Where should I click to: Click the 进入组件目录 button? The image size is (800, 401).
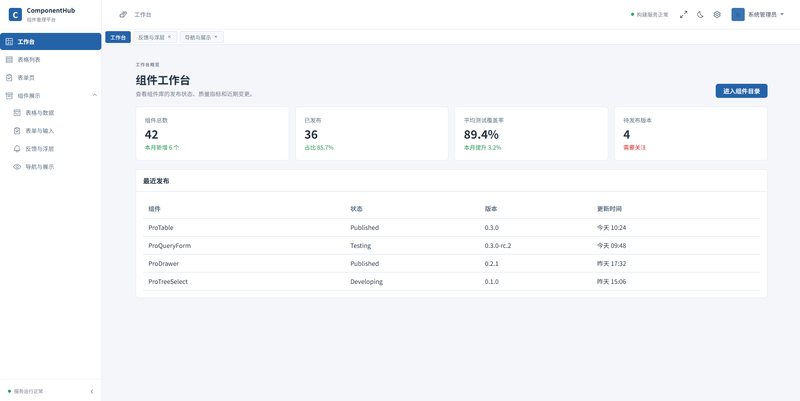tap(741, 91)
